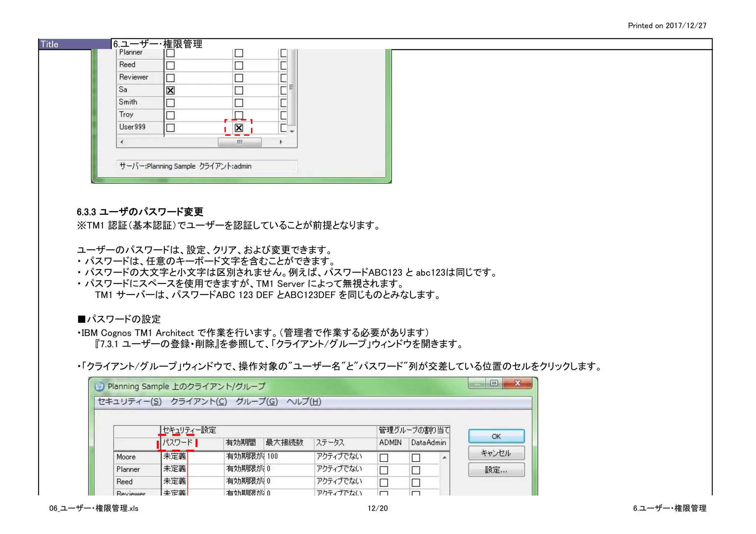756x534 pixels.
Task: Click the キャンセル button
Action: coord(496,453)
